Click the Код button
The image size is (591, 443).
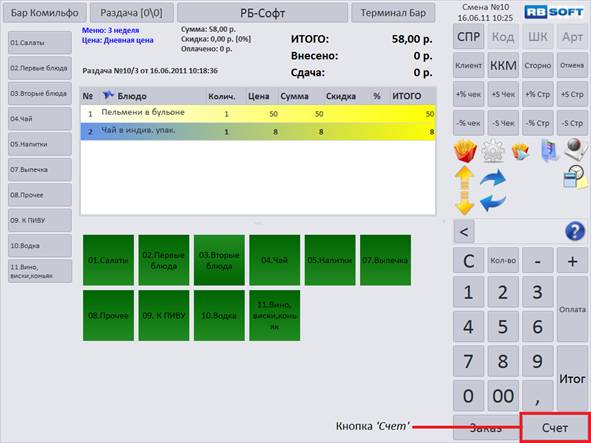click(503, 37)
